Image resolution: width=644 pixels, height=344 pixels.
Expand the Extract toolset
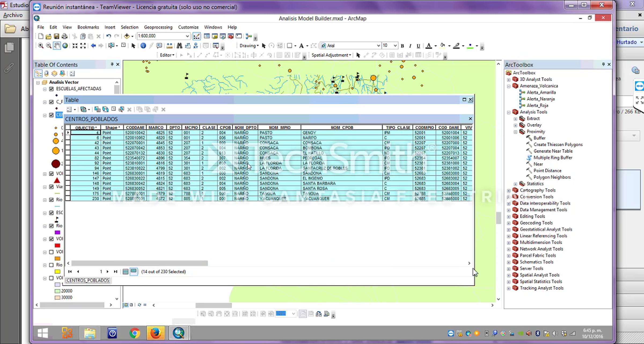515,119
